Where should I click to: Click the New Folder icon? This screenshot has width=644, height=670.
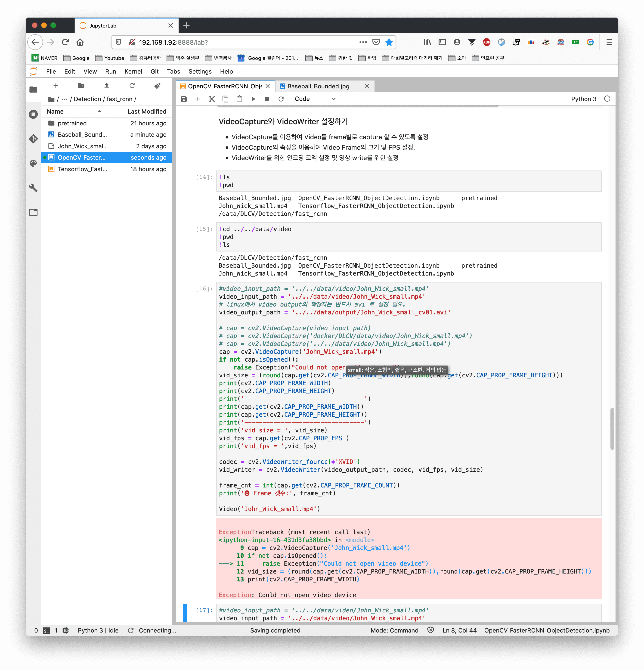click(x=81, y=86)
